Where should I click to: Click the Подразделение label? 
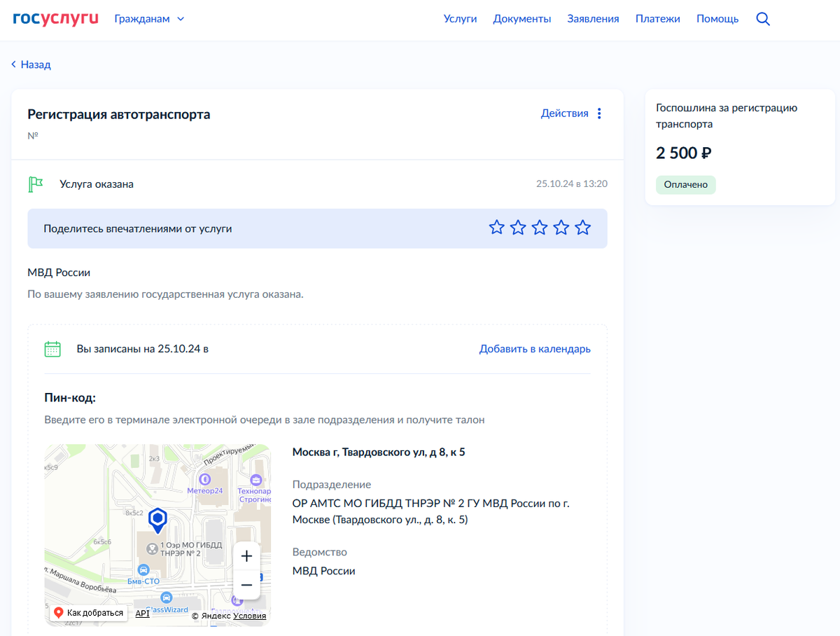332,485
